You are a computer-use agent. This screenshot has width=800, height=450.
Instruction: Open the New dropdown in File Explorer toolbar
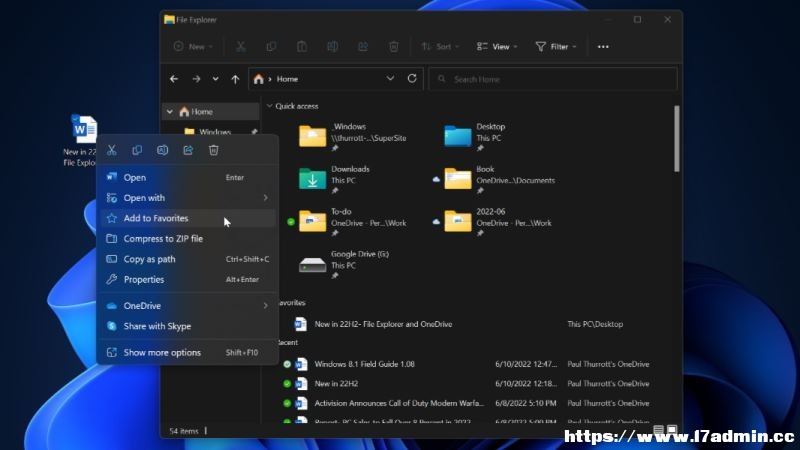point(193,46)
